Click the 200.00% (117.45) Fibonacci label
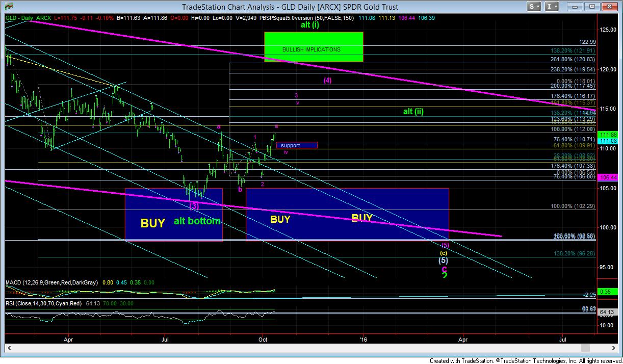The image size is (623, 364). [572, 86]
